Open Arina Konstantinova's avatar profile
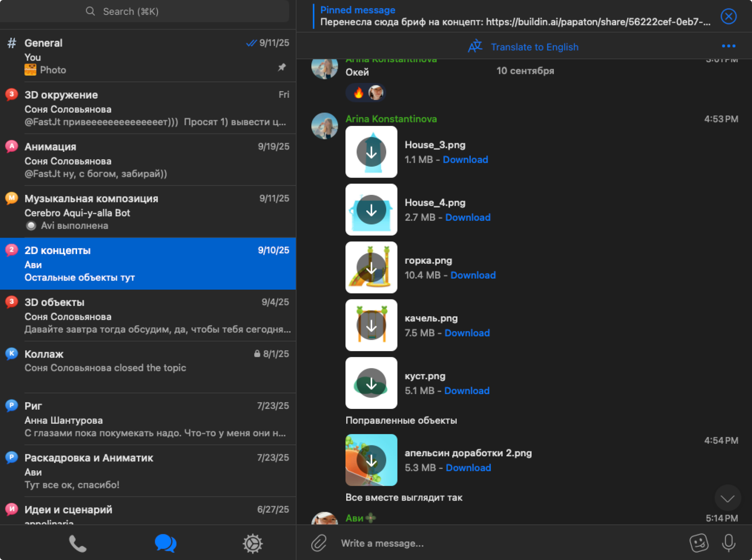The image size is (752, 560). click(x=324, y=126)
